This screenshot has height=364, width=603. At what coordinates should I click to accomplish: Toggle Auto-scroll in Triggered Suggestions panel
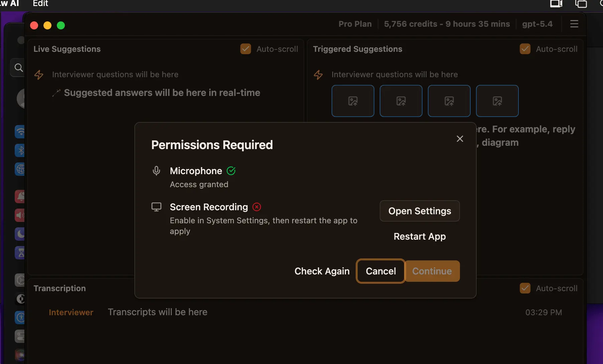(525, 49)
